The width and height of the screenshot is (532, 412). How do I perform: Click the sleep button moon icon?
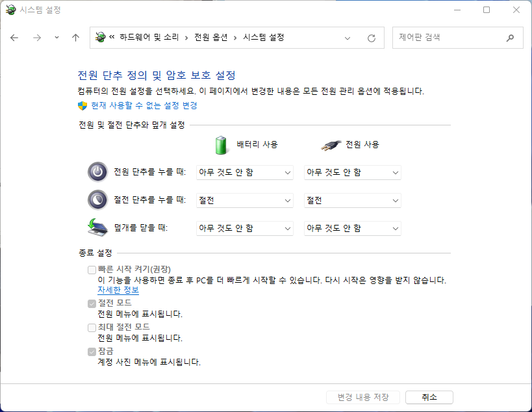[x=97, y=200]
